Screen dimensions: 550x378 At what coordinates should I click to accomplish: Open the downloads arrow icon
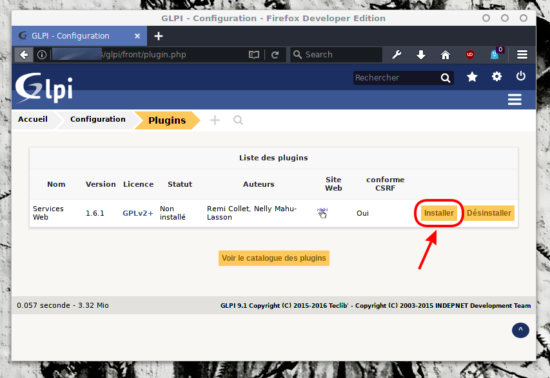click(421, 55)
